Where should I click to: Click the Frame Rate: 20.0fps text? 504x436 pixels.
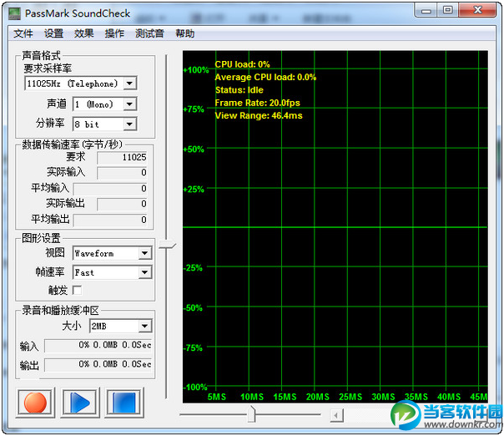258,103
